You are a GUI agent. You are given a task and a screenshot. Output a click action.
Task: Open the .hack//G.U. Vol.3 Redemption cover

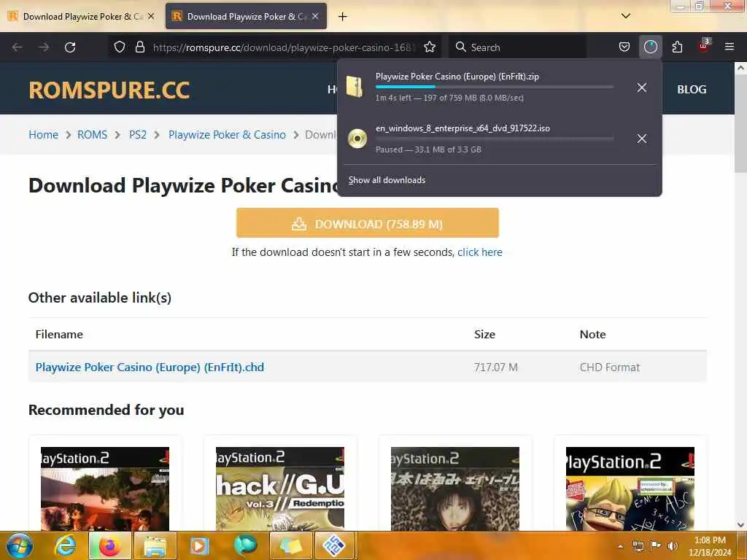click(280, 489)
